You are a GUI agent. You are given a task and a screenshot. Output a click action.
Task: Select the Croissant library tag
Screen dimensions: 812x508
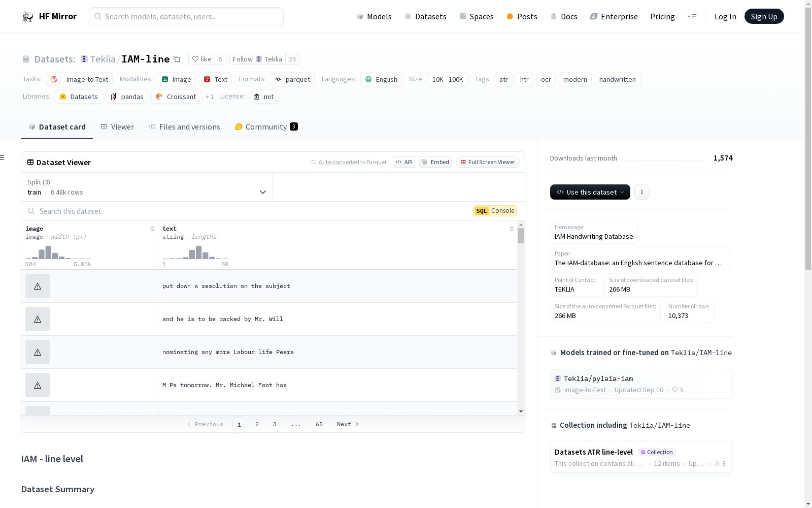176,97
